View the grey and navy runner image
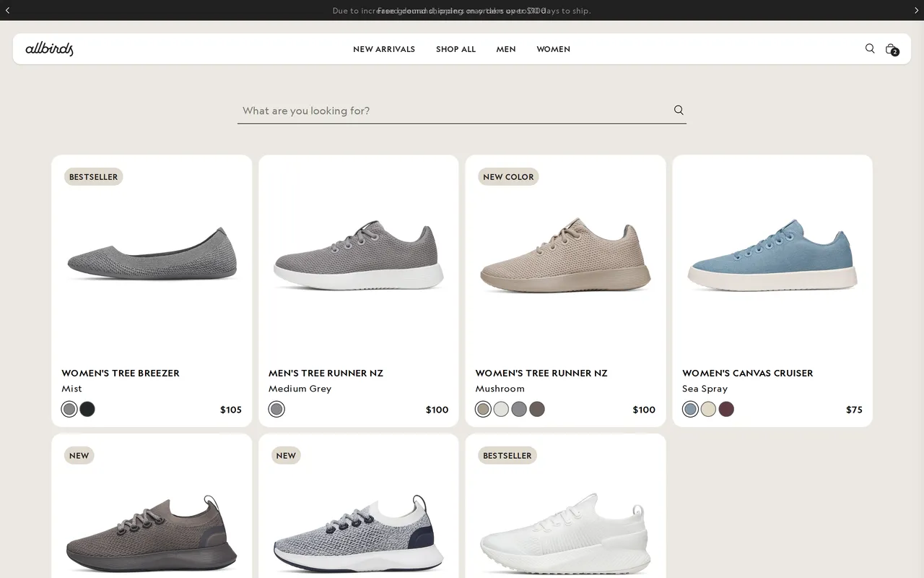 (358, 533)
